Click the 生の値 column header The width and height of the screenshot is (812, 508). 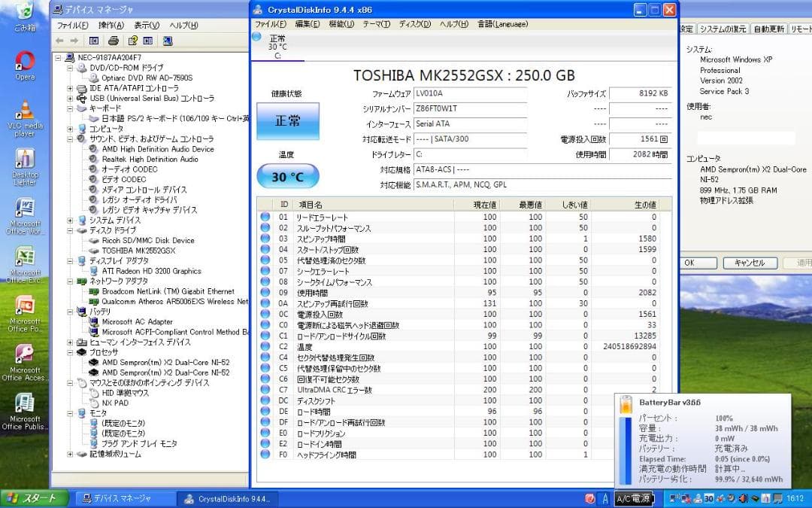[x=626, y=204]
